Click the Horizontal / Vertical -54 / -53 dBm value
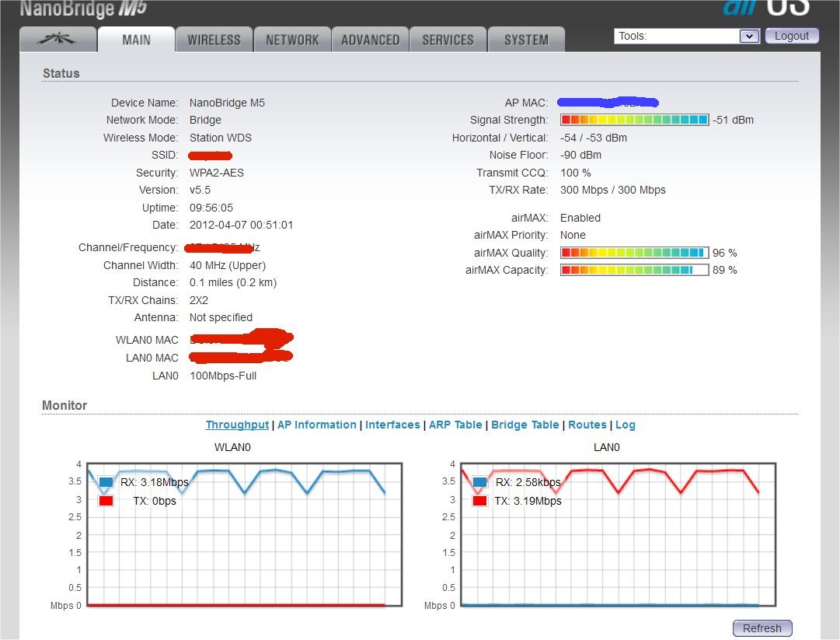 point(594,138)
